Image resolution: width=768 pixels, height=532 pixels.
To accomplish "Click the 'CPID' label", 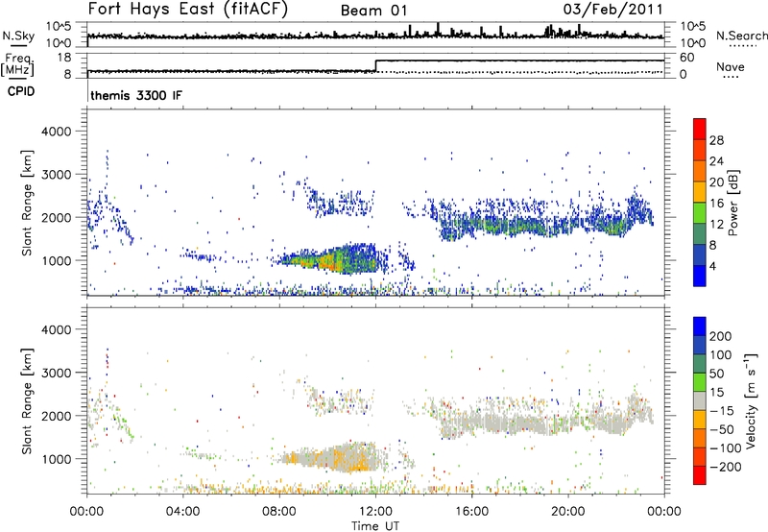I will (x=21, y=91).
